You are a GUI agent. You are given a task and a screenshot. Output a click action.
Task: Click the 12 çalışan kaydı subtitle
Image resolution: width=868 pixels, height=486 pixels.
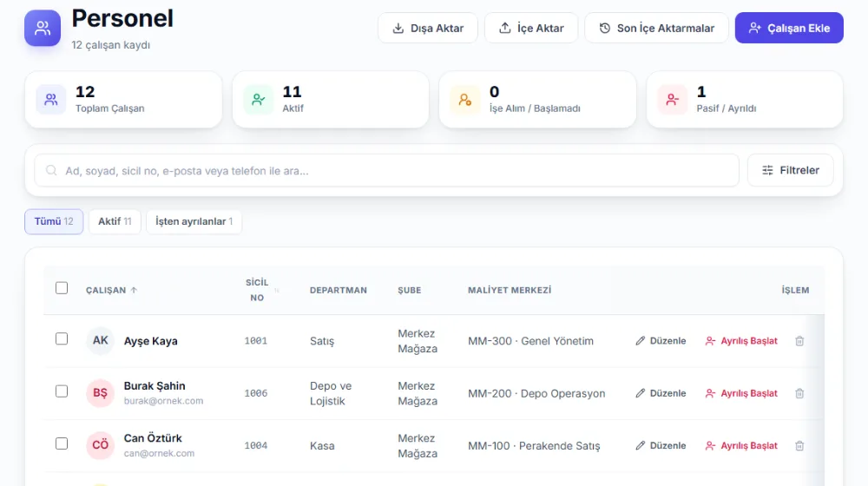111,45
